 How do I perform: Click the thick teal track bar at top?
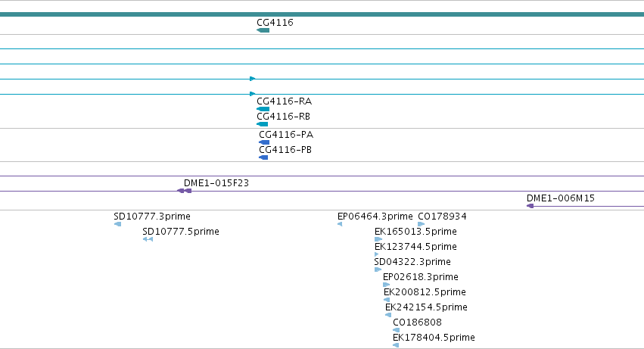coord(322,14)
